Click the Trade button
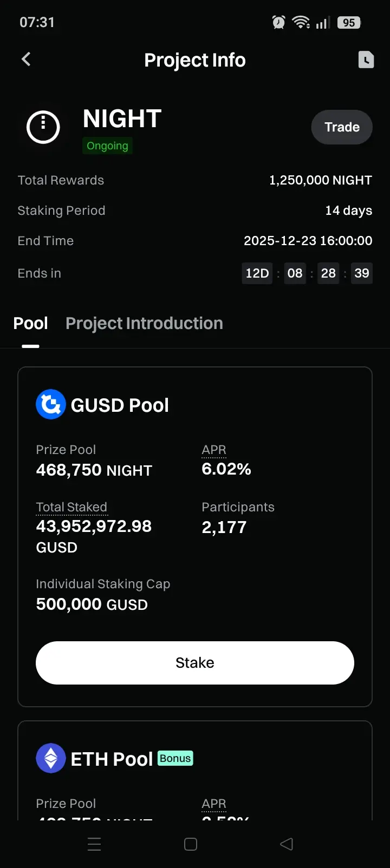Viewport: 390px width, 868px height. click(x=342, y=127)
